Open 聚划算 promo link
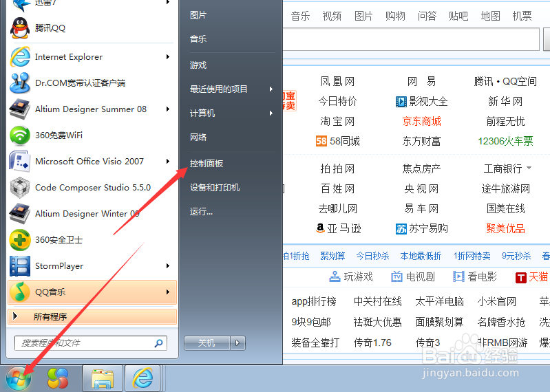Image resolution: width=550 pixels, height=392 pixels. tap(332, 256)
